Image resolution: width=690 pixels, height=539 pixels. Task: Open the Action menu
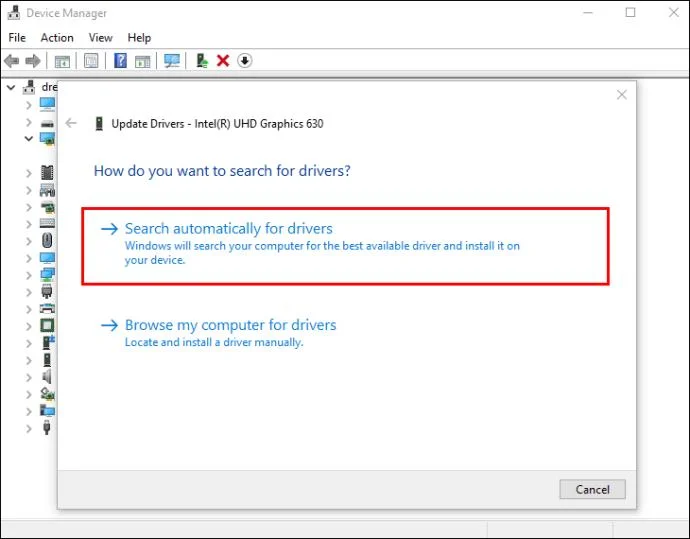click(x=57, y=38)
